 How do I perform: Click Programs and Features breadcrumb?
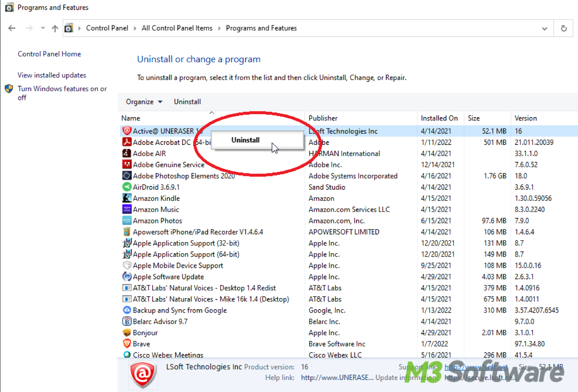pos(261,28)
